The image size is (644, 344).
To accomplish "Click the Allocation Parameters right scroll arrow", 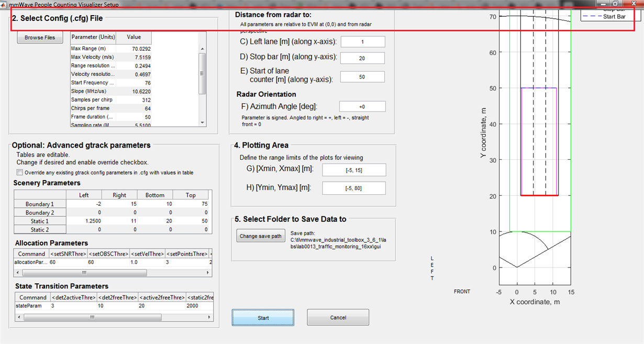I will (x=208, y=272).
